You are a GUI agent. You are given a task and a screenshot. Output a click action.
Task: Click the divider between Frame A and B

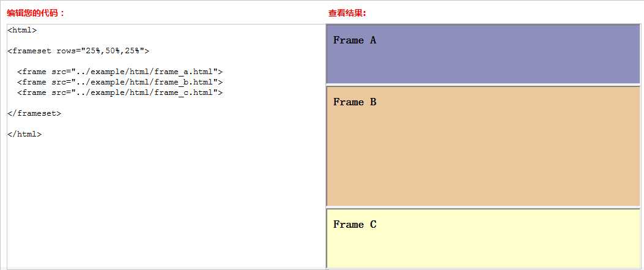point(483,85)
